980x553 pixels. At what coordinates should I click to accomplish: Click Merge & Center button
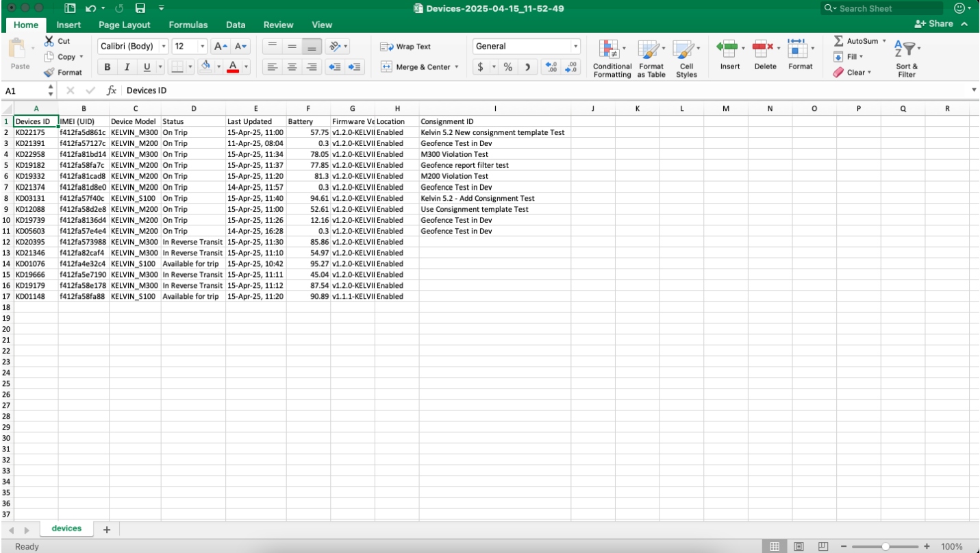(x=415, y=67)
